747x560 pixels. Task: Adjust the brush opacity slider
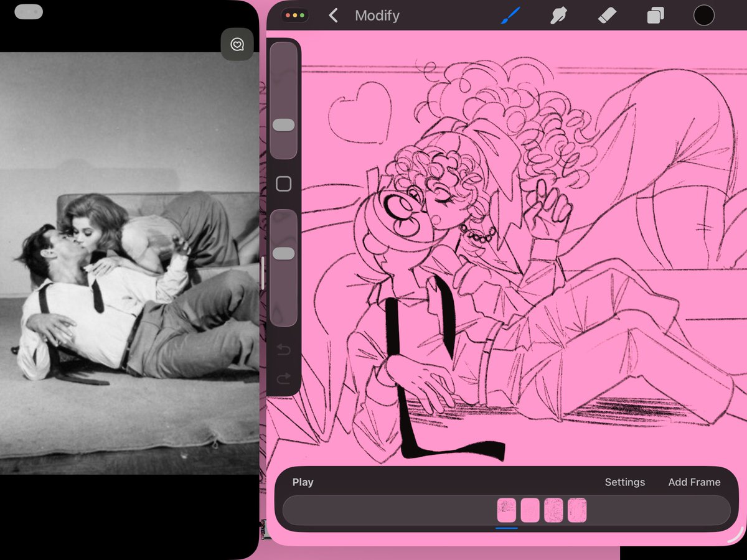pos(284,251)
